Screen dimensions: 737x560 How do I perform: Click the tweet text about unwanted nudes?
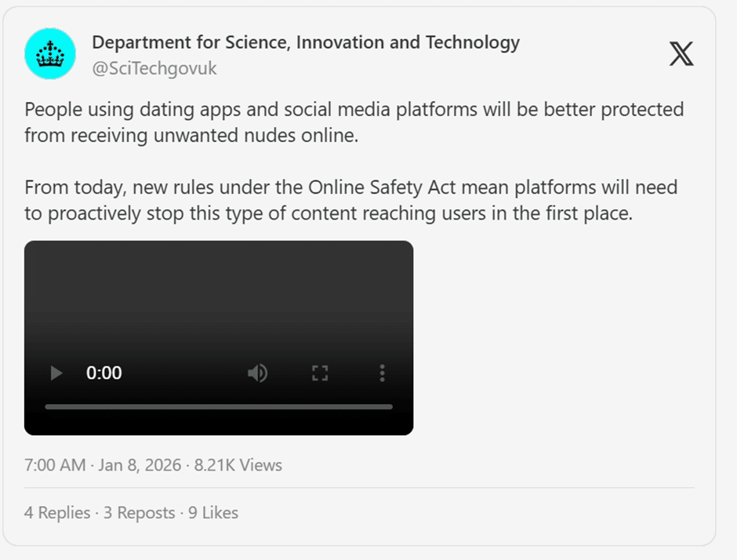pyautogui.click(x=353, y=122)
